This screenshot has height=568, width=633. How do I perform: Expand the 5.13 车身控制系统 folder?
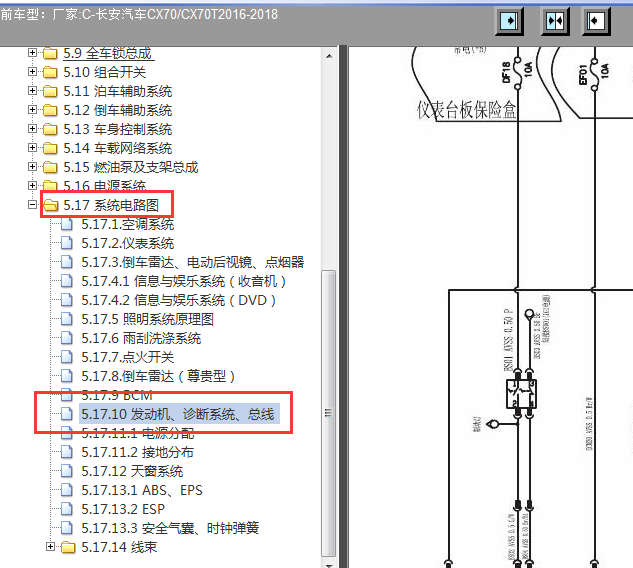(x=32, y=128)
